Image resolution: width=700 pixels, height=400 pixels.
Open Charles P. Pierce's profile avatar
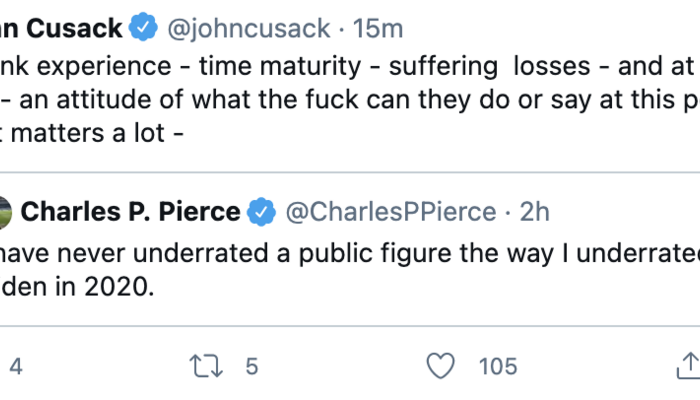[x=5, y=212]
